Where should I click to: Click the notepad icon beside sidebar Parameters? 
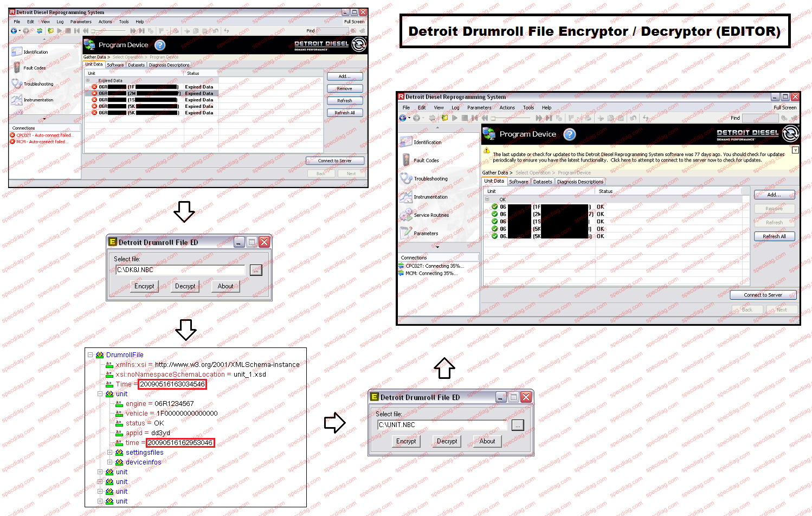pyautogui.click(x=405, y=233)
